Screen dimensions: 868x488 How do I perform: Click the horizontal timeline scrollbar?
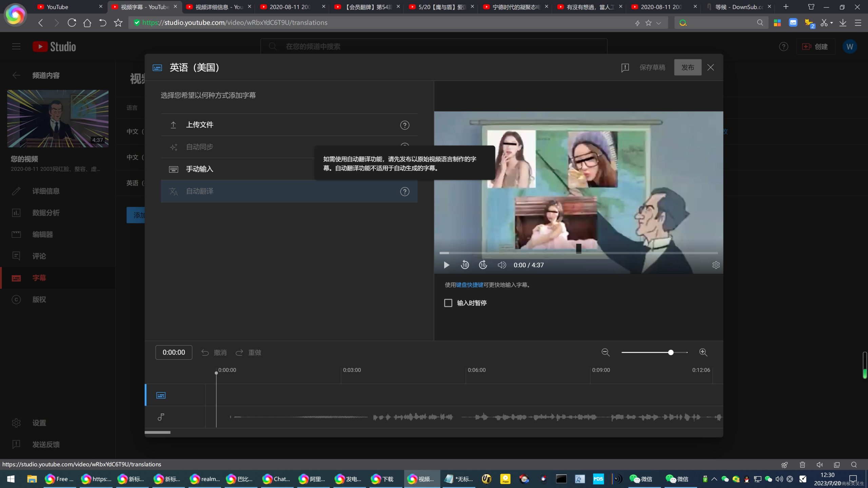pyautogui.click(x=157, y=432)
